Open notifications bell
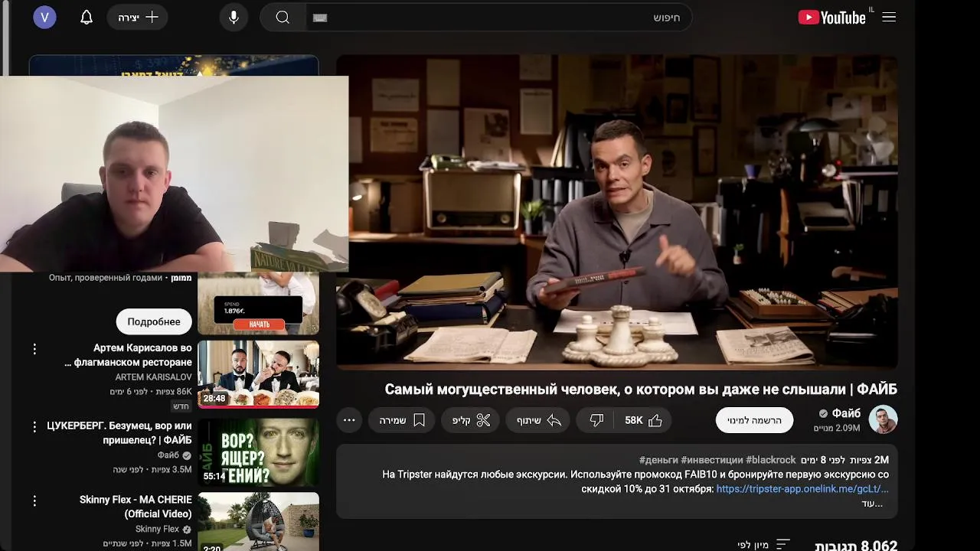Screen dimensions: 980x551 click(x=87, y=17)
